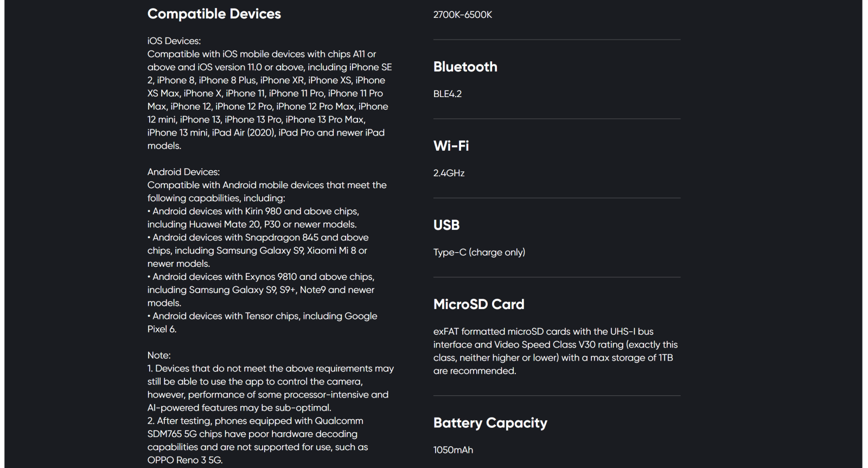Click the Kirin 980 bullet point
The height and width of the screenshot is (468, 868).
253,217
